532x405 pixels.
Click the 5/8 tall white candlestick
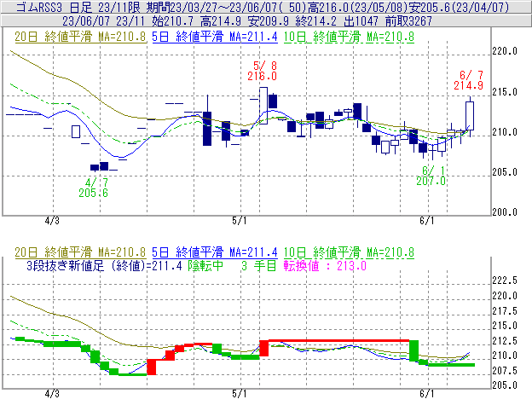(x=263, y=106)
